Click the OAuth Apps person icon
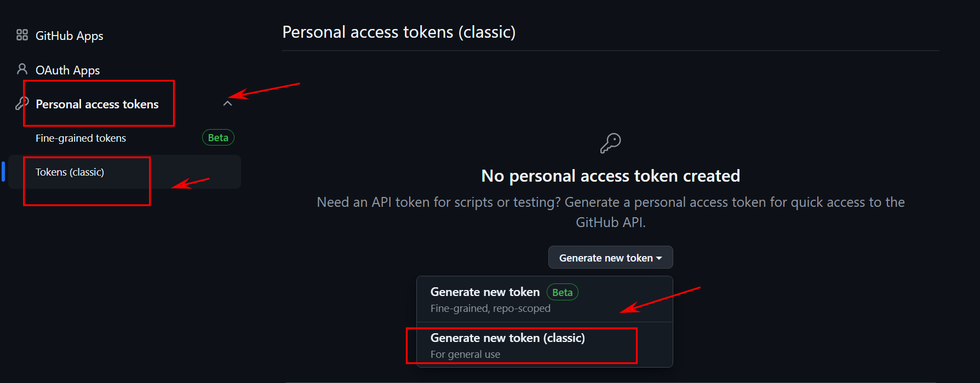980x383 pixels. (x=22, y=69)
